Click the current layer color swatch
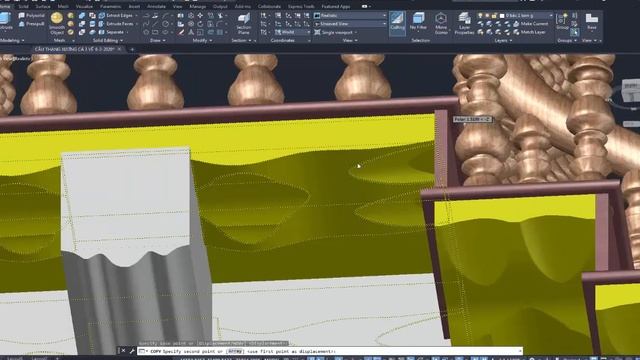Viewport: 640px width, 360px height. tap(502, 16)
